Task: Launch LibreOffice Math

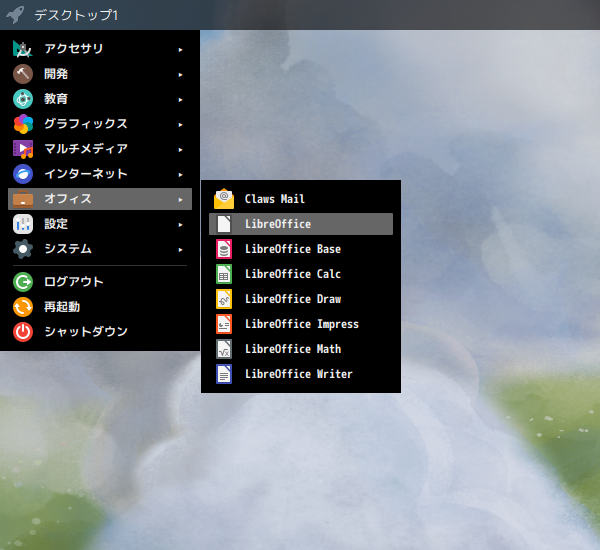Action: [301, 349]
